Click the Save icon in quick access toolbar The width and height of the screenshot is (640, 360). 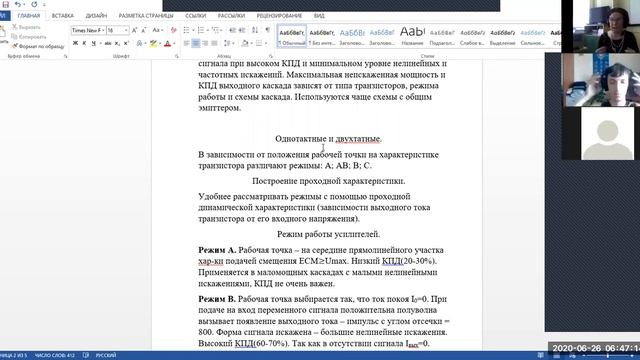tap(6, 4)
